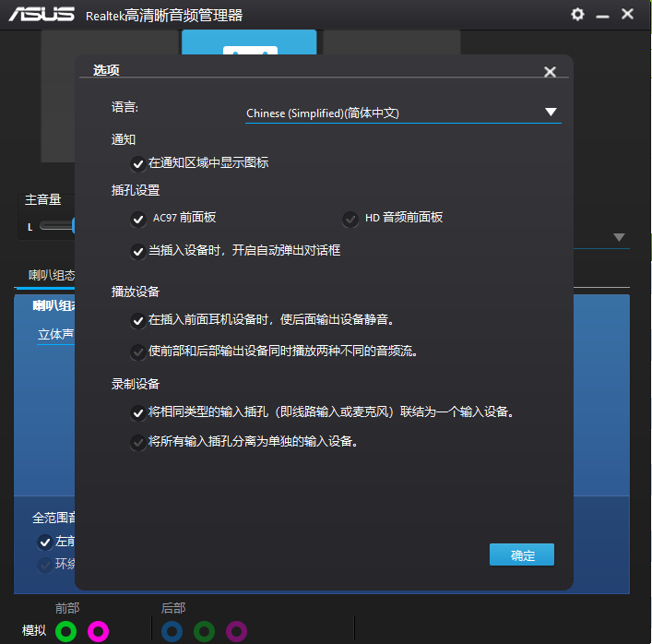Open the 立体声 dropdown in main window
Screen dimensions: 652x644
click(x=55, y=335)
